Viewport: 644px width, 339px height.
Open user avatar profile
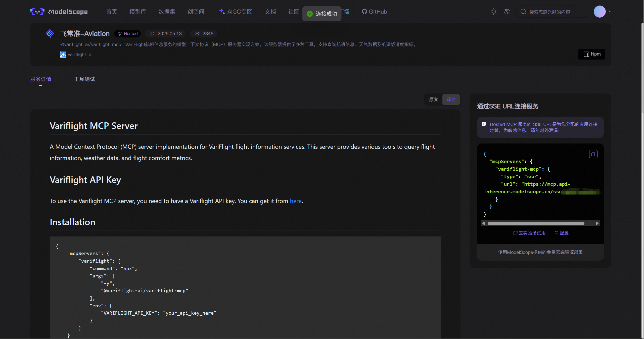(600, 12)
